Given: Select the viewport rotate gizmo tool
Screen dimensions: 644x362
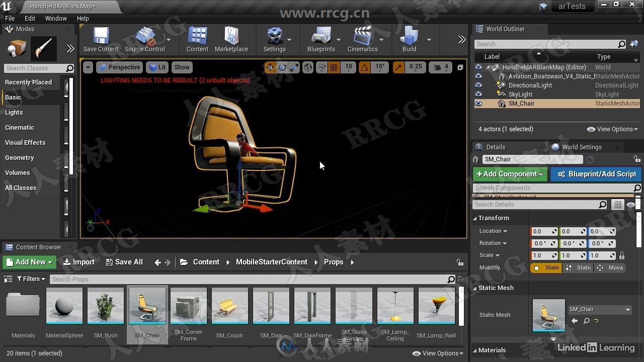Looking at the screenshot, I should pos(282,67).
